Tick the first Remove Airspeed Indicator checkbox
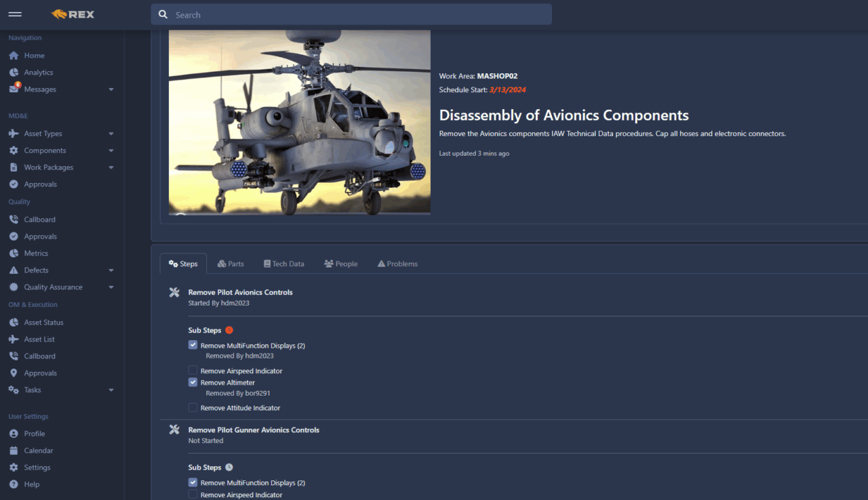The image size is (868, 500). 193,371
